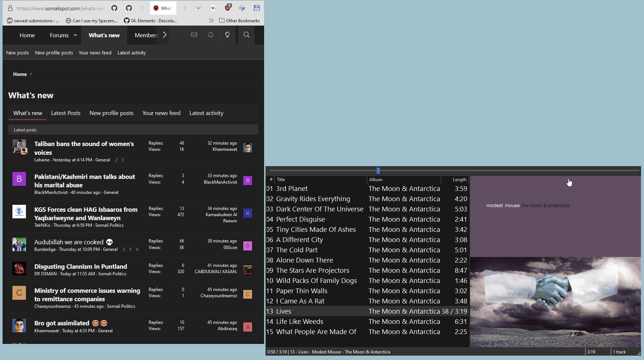Click the eye extension icon
Image resolution: width=644 pixels, height=360 pixels.
[x=213, y=8]
